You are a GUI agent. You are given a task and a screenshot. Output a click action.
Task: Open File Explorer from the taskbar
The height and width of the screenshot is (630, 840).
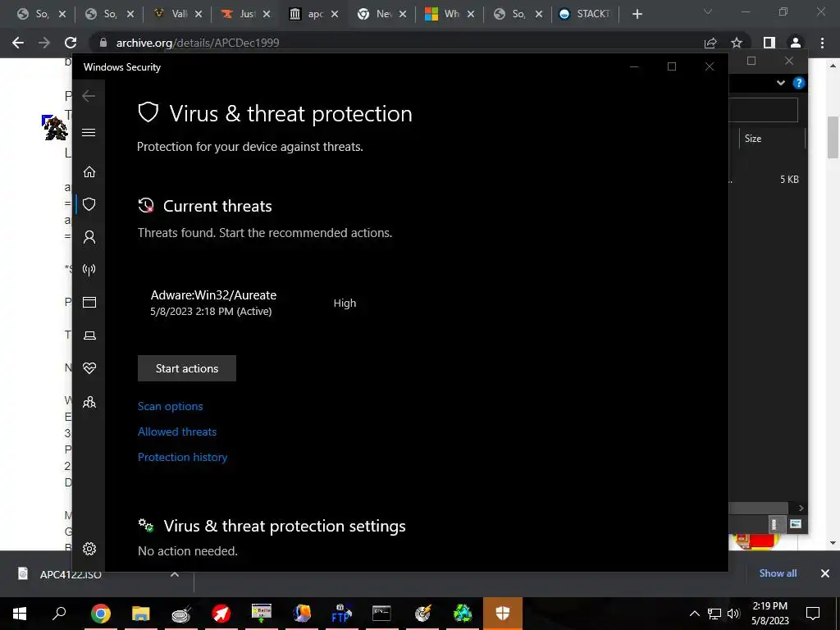click(141, 614)
